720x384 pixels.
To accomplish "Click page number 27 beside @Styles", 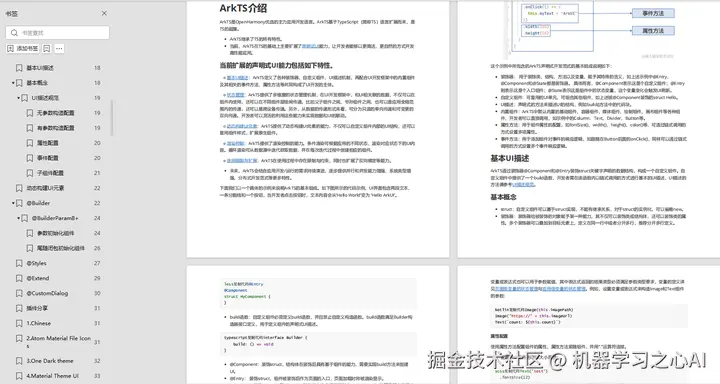I will 97,264.
